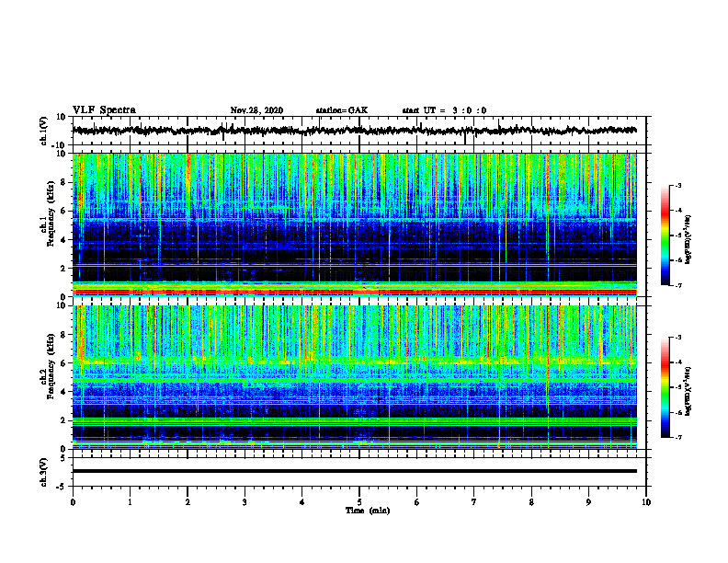Click time-axis tick label "9"
This screenshot has width=728, height=563.
(x=588, y=502)
